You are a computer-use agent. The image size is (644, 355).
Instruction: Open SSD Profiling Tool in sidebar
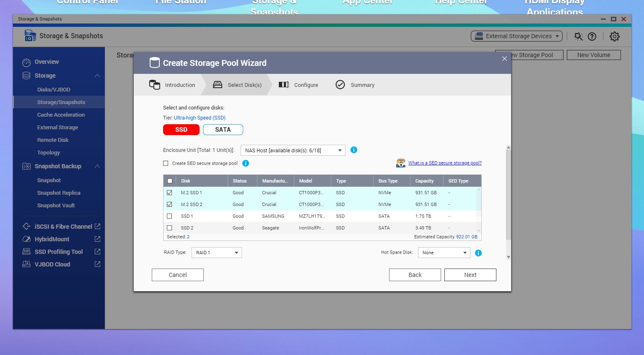[x=58, y=252]
